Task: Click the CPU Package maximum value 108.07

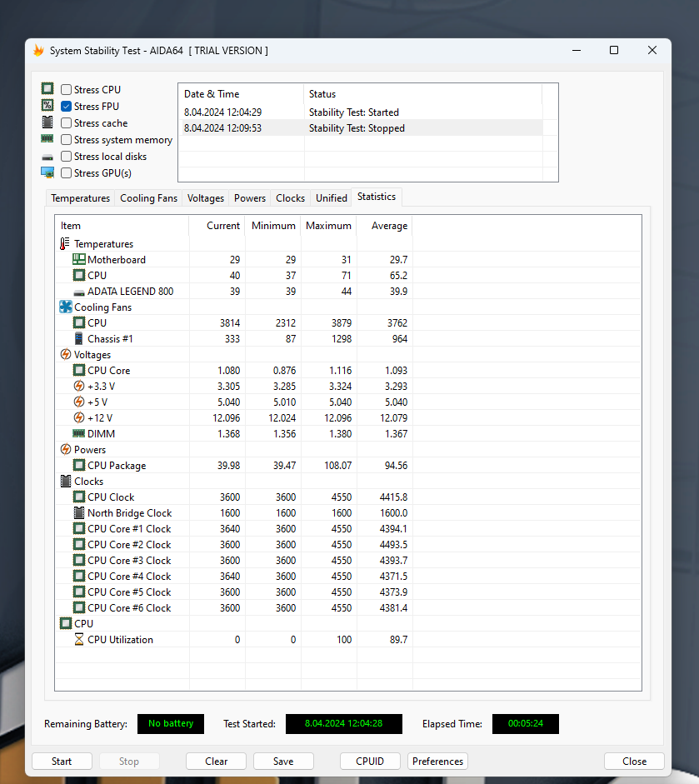Action: click(337, 466)
